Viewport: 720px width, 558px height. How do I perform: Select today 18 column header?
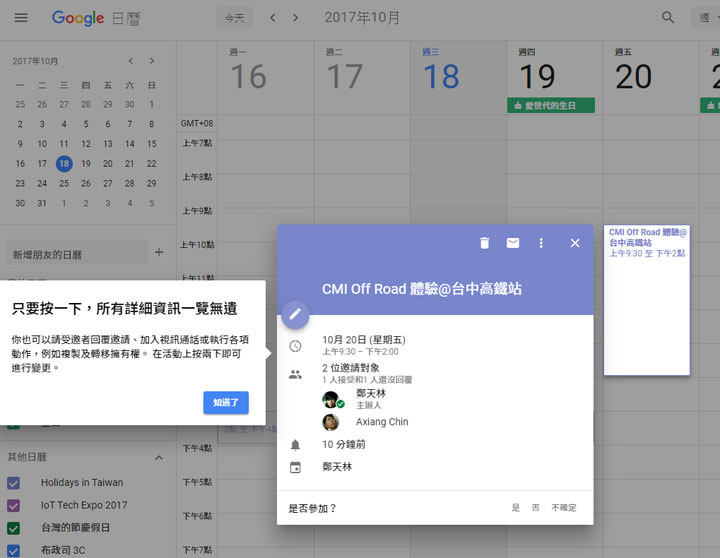coord(441,76)
